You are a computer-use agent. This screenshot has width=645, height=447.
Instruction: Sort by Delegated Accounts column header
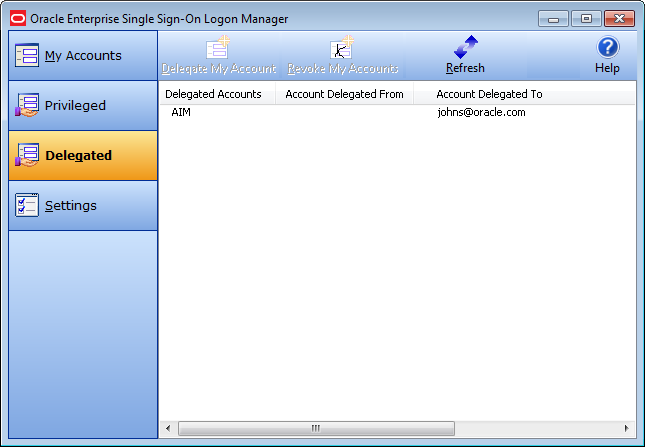pos(217,94)
